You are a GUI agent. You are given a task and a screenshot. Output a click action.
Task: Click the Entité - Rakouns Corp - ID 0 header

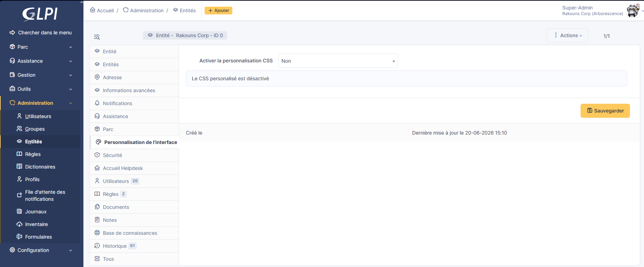click(x=185, y=35)
